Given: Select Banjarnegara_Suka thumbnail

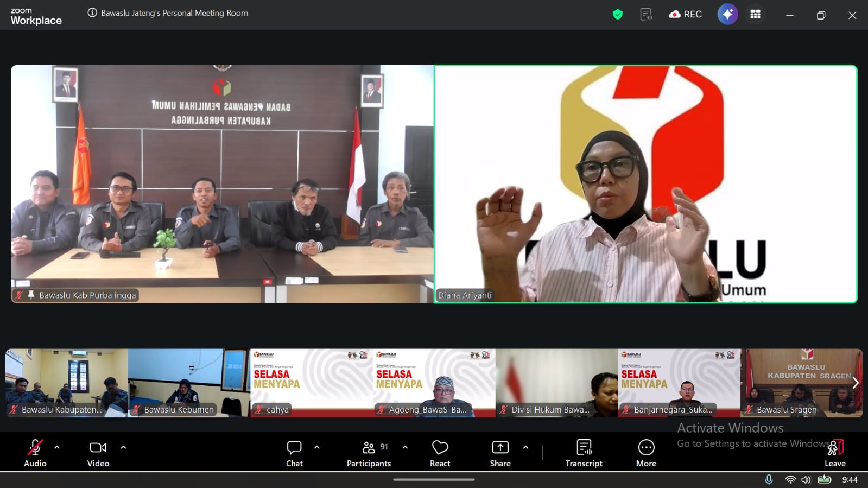Looking at the screenshot, I should coord(680,383).
